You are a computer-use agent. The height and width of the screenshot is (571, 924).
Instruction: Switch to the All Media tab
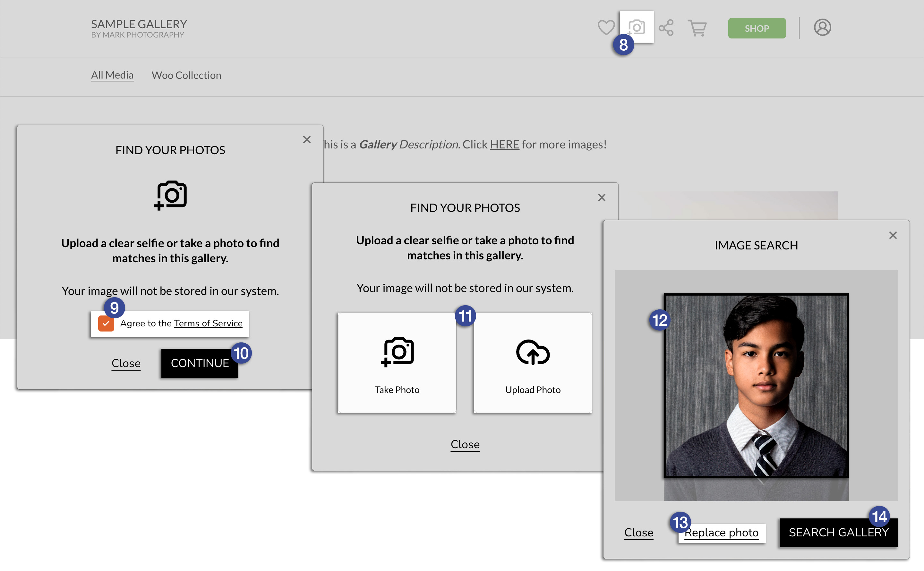112,75
